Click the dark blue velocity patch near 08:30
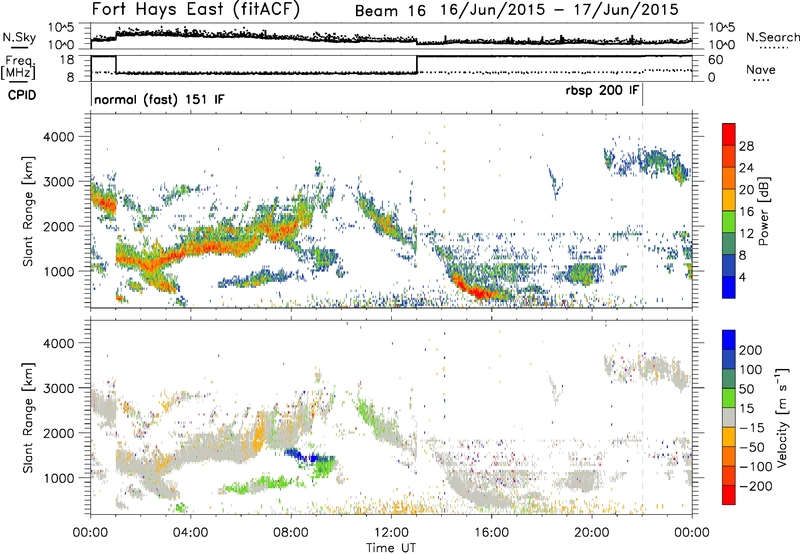 point(306,455)
